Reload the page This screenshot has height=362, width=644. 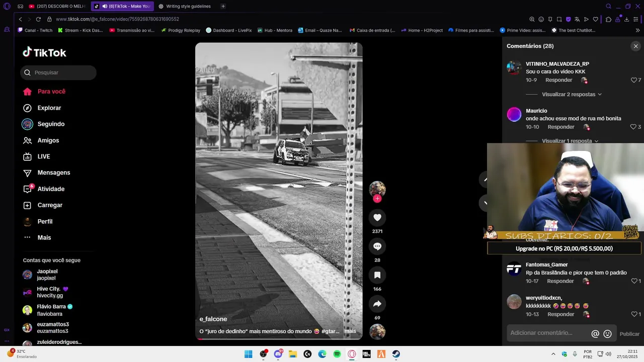click(38, 19)
